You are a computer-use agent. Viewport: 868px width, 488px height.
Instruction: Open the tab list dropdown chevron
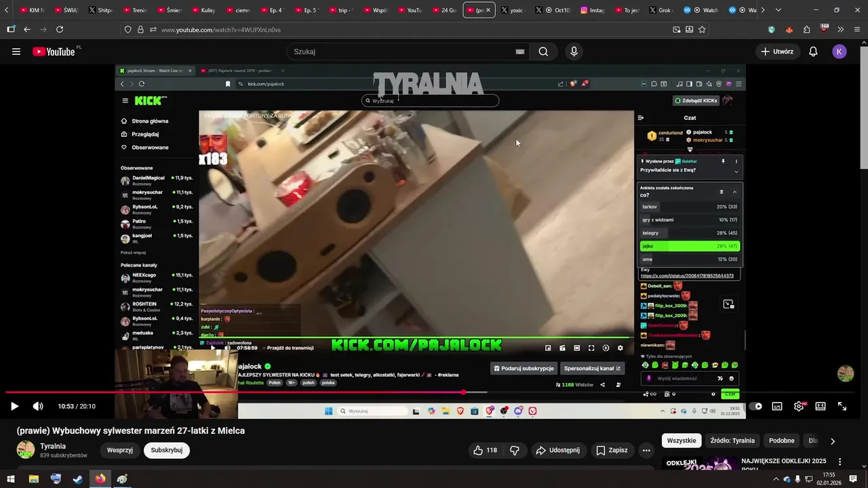(x=778, y=10)
